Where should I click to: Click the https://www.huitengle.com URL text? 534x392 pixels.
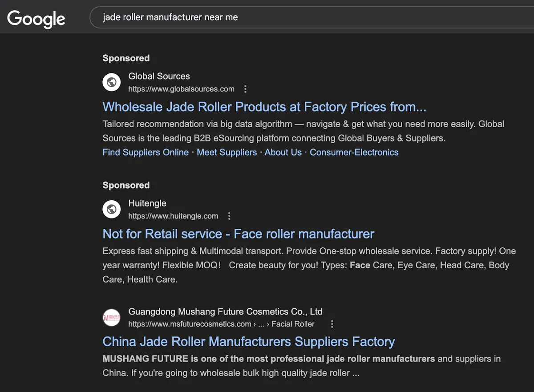pos(173,216)
